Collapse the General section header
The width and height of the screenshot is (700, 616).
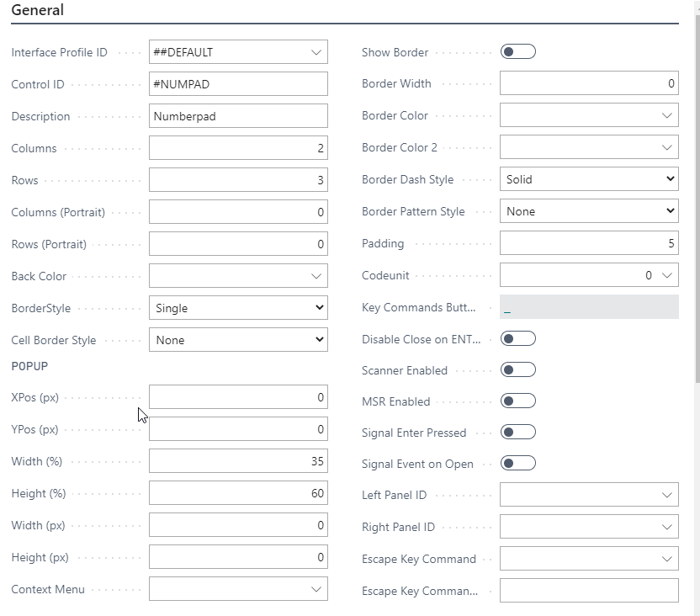pos(37,11)
